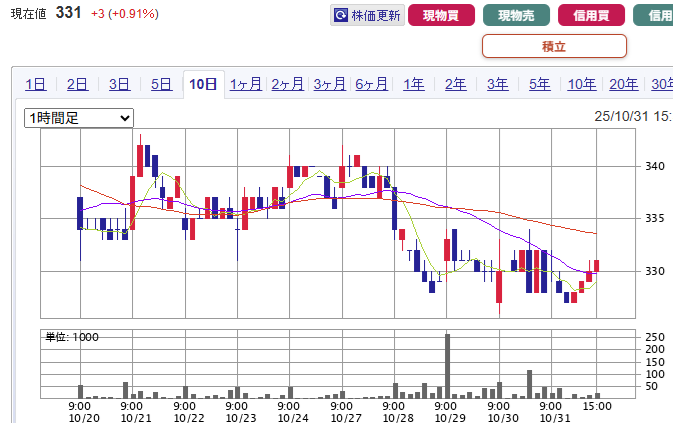Viewport: 673px width, 423px height.
Task: Open the 1時間足 interval dropdown
Action: (x=79, y=118)
